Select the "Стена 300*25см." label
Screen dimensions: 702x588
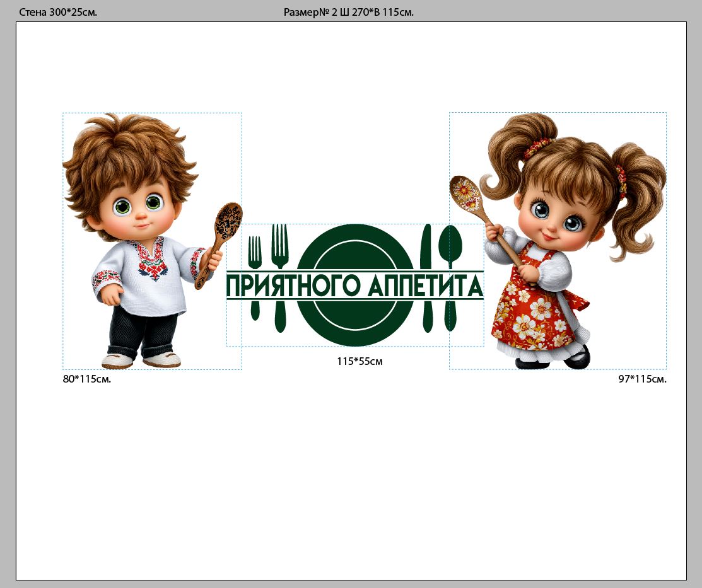58,12
